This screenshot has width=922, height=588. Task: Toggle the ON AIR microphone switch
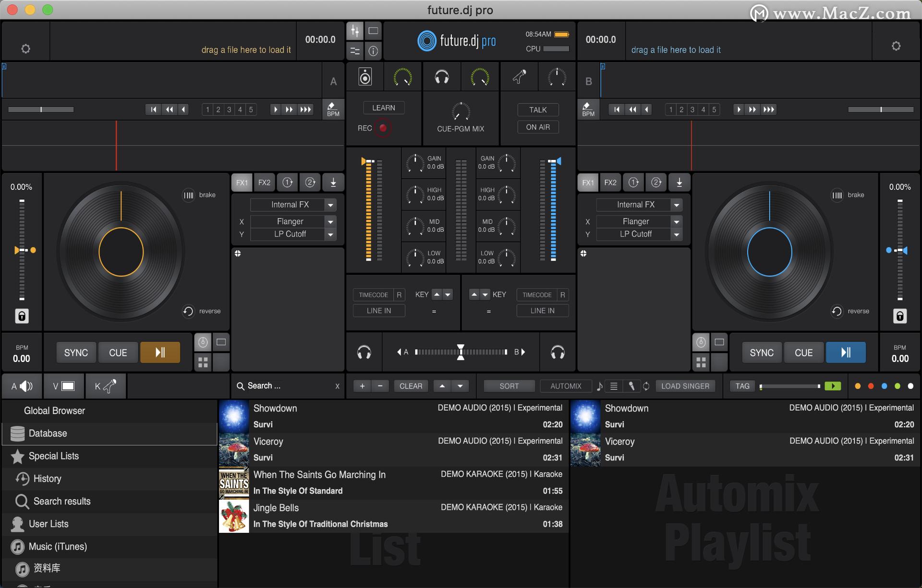coord(538,127)
